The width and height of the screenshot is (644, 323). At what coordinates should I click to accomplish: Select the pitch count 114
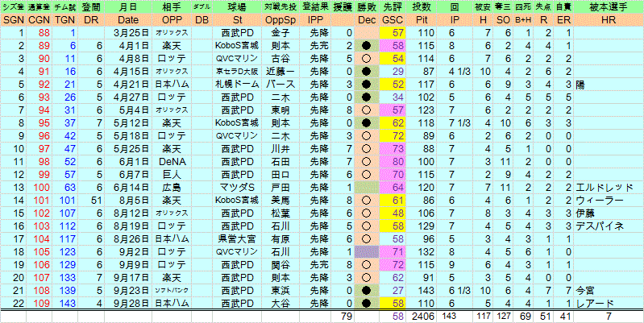point(426,58)
